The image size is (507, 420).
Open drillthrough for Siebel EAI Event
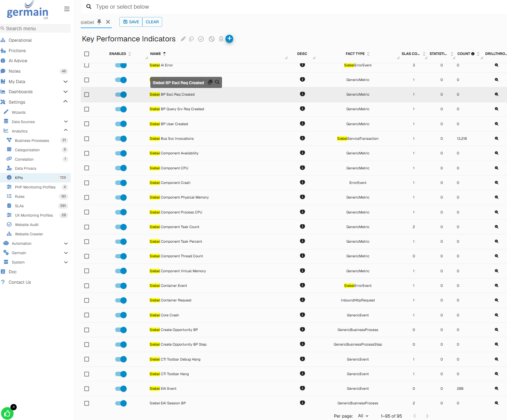497,389
